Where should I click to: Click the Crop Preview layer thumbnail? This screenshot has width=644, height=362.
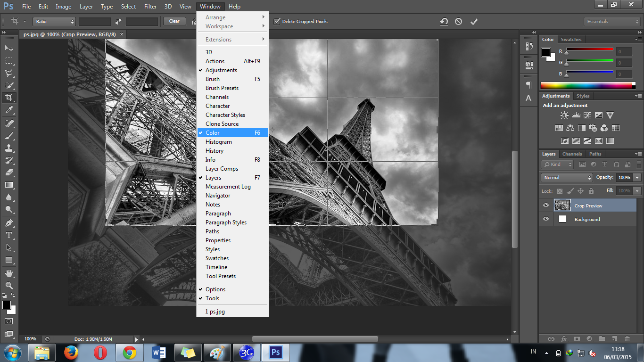pos(562,205)
